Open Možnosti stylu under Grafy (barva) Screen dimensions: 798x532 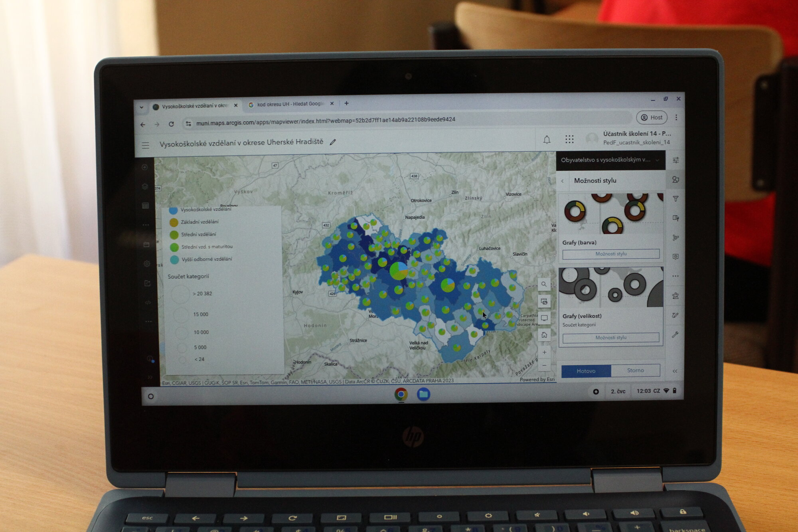coord(611,254)
